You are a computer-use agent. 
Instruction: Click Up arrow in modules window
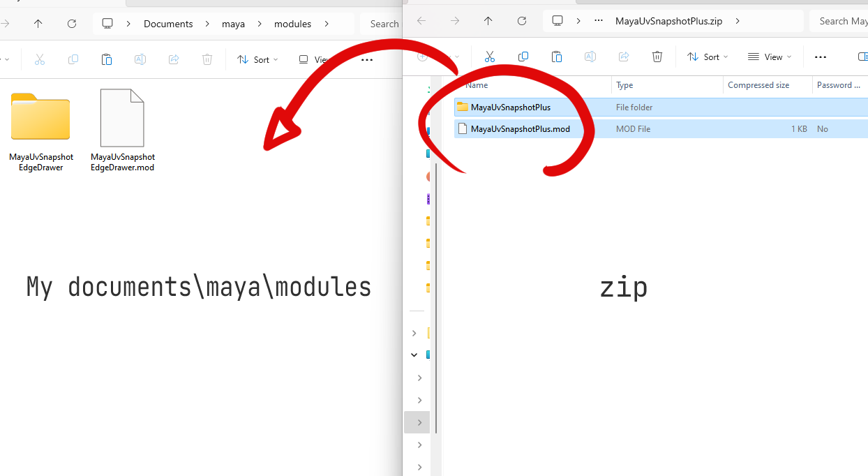[x=38, y=24]
